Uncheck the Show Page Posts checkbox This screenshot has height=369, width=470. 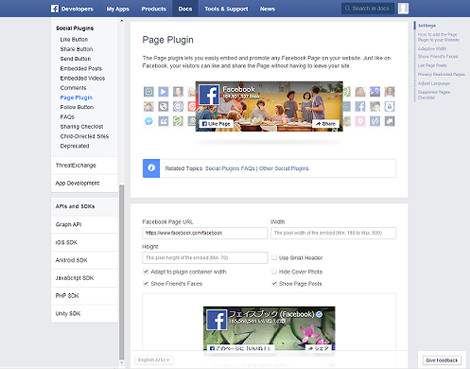coord(274,284)
